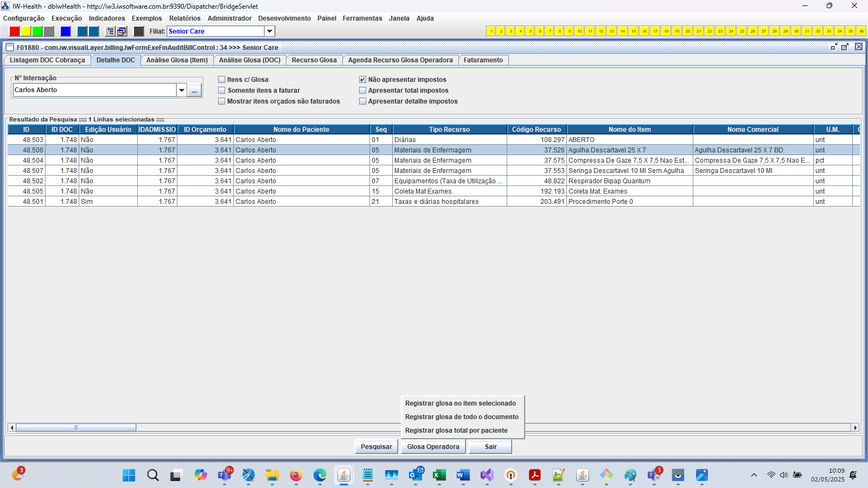Open Excel from the Windows taskbar
The height and width of the screenshot is (488, 868).
coord(439,476)
